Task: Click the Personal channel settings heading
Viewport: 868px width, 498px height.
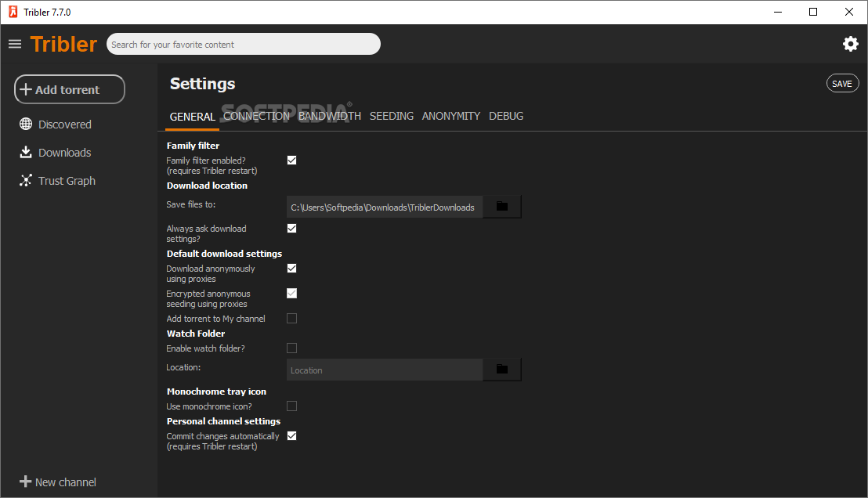Action: pyautogui.click(x=223, y=421)
